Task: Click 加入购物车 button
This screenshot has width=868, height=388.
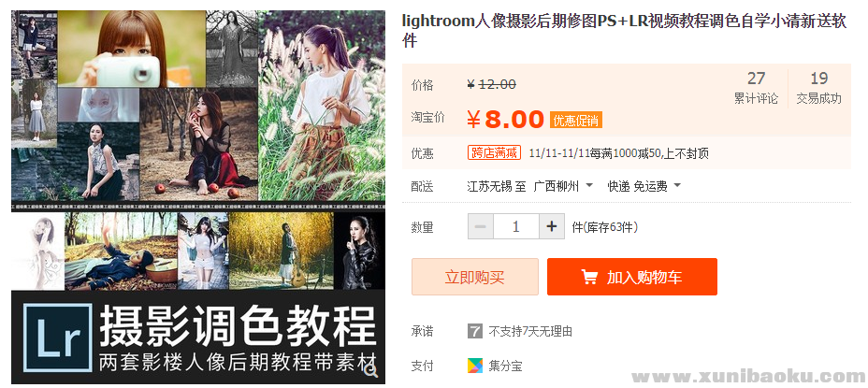Action: [x=632, y=277]
